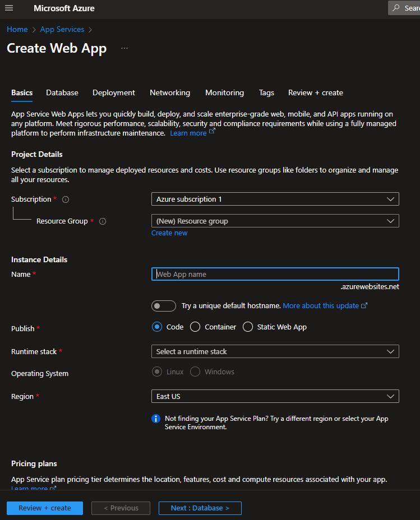
Task: Click the blue info icon near App Service Plan note
Action: coord(156,419)
